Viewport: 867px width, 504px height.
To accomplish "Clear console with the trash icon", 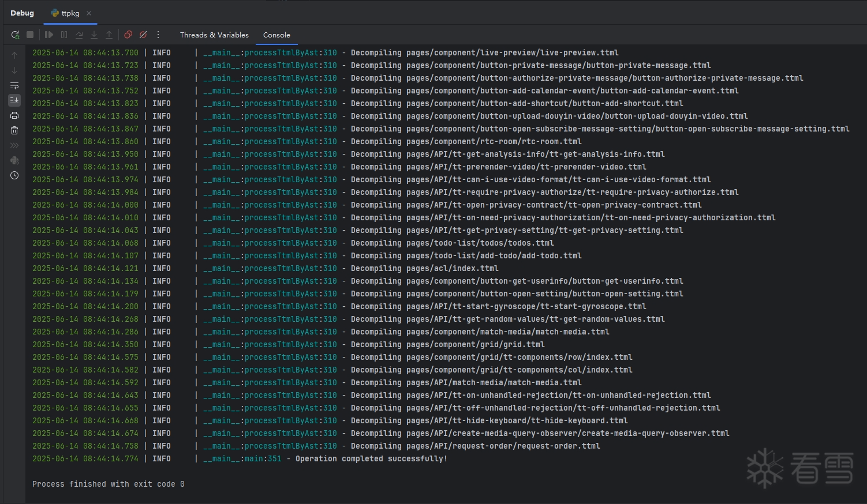I will coord(14,130).
